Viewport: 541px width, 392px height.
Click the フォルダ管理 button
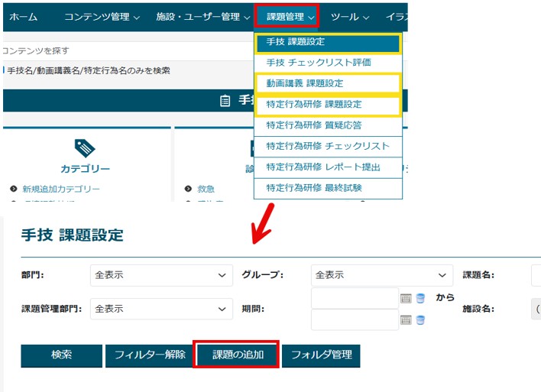pos(321,355)
